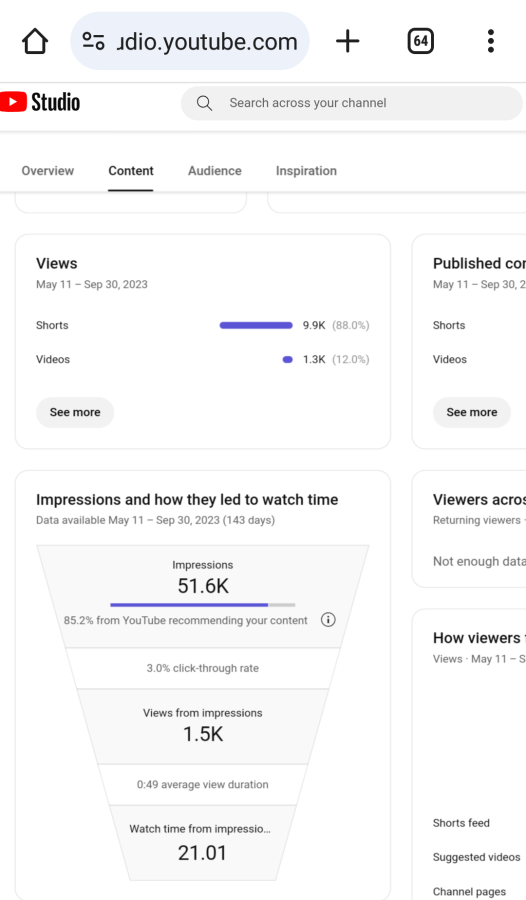Select the Content tab

pos(131,171)
